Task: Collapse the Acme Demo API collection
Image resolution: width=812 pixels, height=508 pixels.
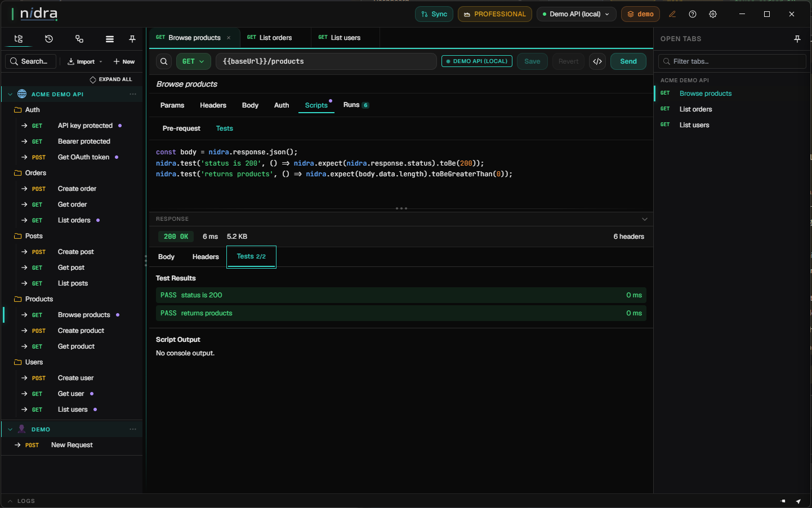Action: click(10, 94)
